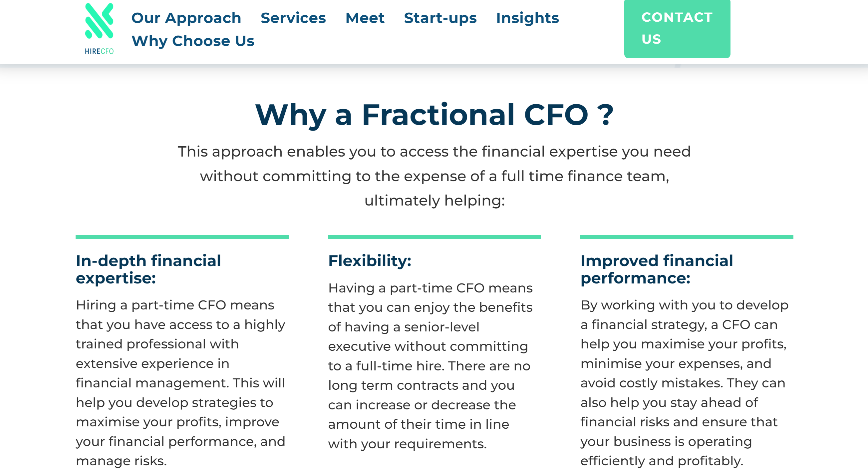This screenshot has width=868, height=474.
Task: Click the green bar above Flexibility
Action: pos(434,237)
